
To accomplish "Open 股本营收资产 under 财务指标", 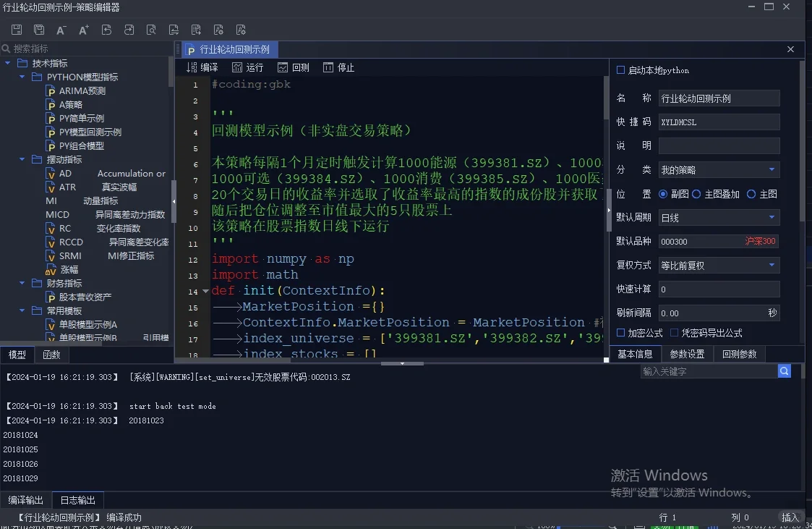I will coord(80,297).
